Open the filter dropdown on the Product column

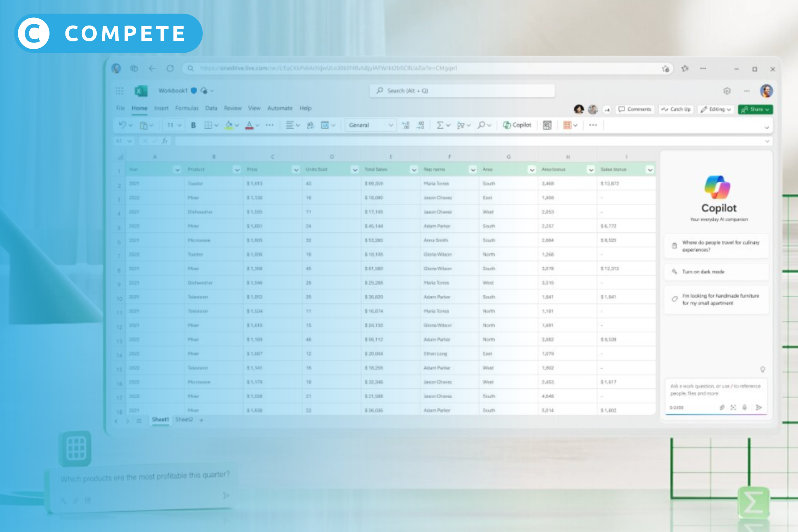click(x=237, y=170)
